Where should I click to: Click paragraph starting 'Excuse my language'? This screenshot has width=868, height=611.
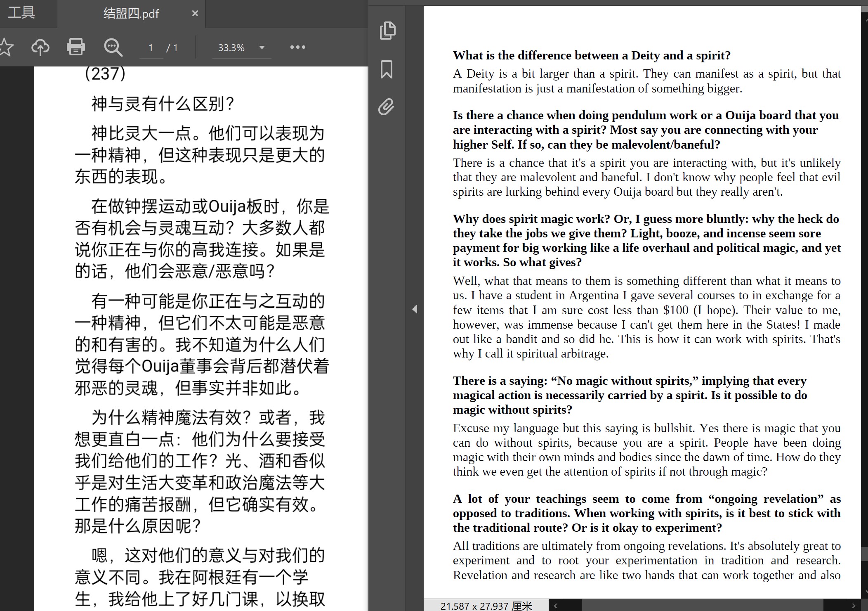646,450
